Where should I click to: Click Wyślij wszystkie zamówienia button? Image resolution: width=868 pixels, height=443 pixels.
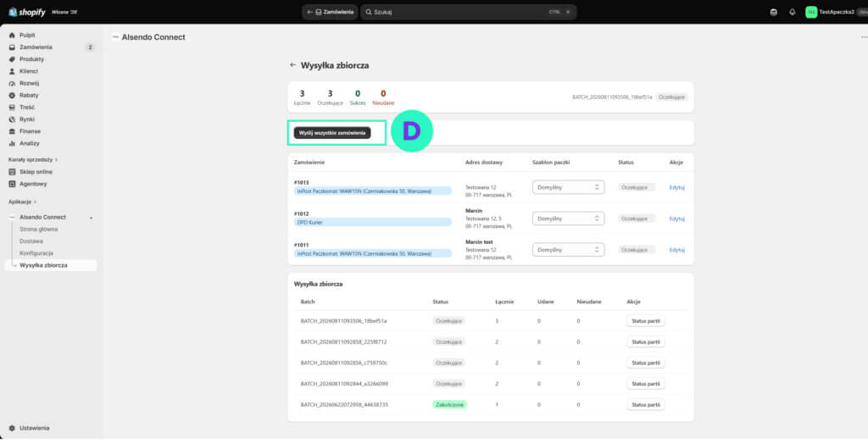point(332,133)
